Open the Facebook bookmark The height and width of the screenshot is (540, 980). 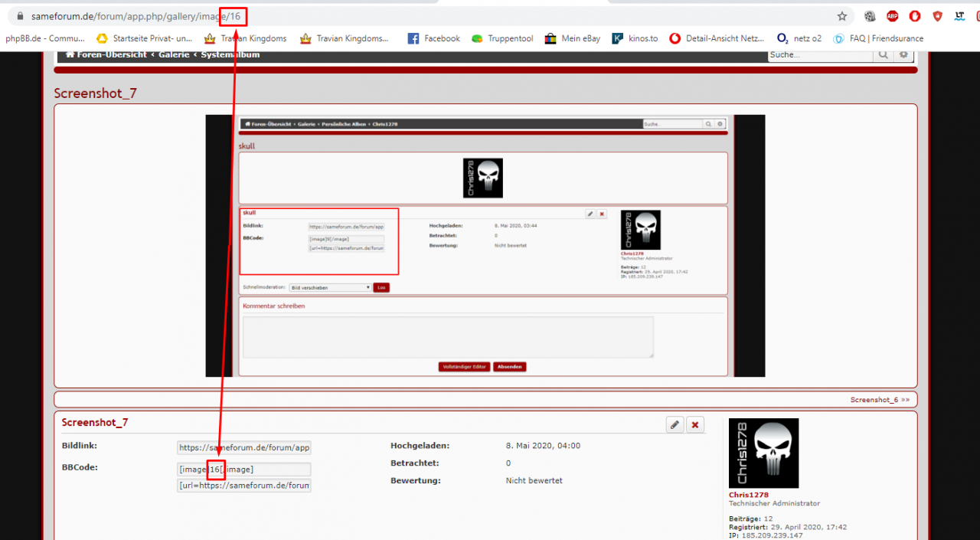[433, 38]
